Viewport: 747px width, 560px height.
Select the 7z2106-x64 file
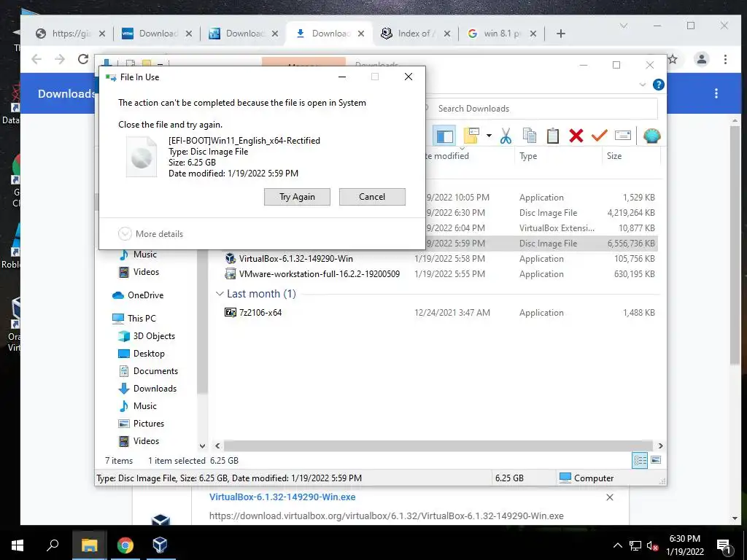coord(441,312)
